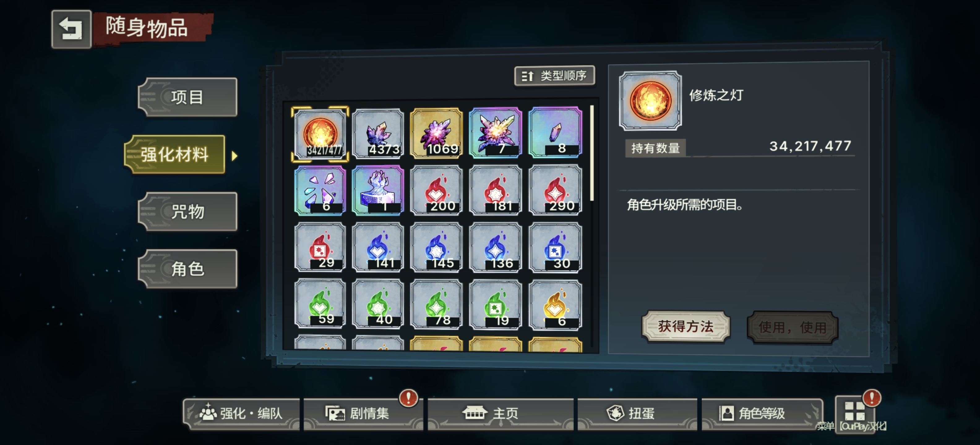Choose the blue flame item with 145
Screen dimensions: 980x445
(x=436, y=248)
